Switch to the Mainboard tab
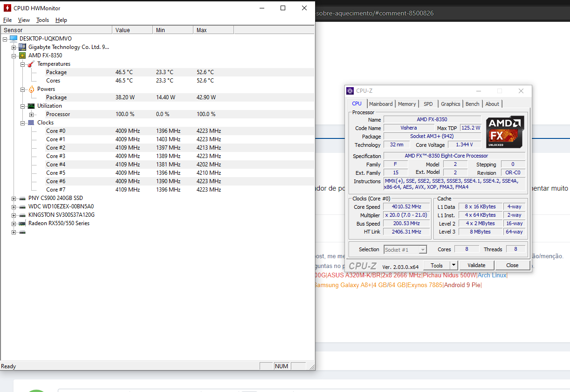The image size is (570, 392). pyautogui.click(x=381, y=104)
